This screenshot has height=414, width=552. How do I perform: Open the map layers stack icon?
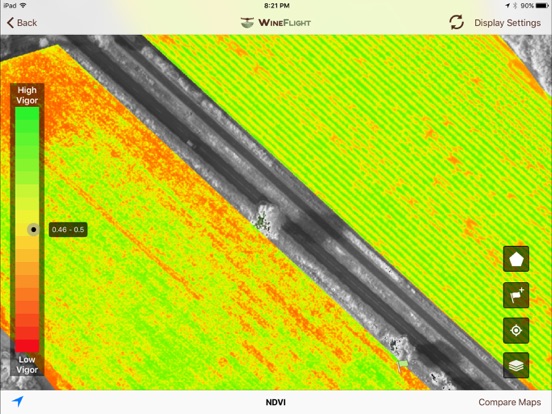pos(516,365)
